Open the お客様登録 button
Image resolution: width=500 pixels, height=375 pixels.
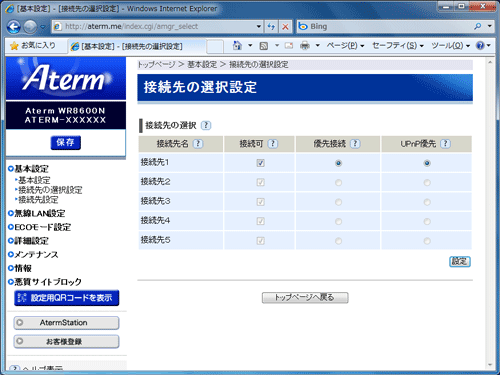pyautogui.click(x=66, y=341)
